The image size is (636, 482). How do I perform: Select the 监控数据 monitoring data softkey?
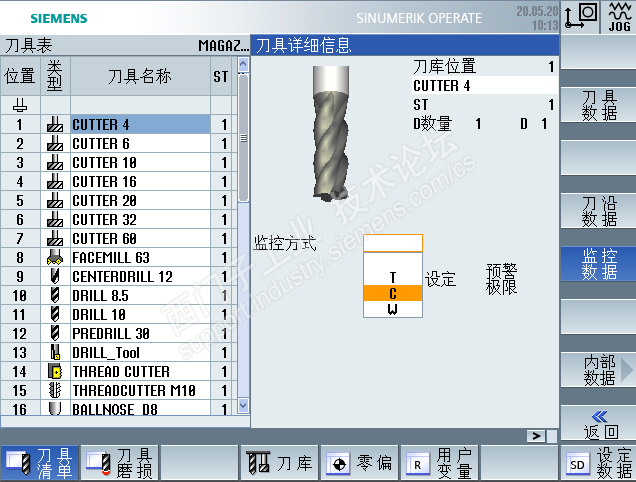tap(598, 264)
